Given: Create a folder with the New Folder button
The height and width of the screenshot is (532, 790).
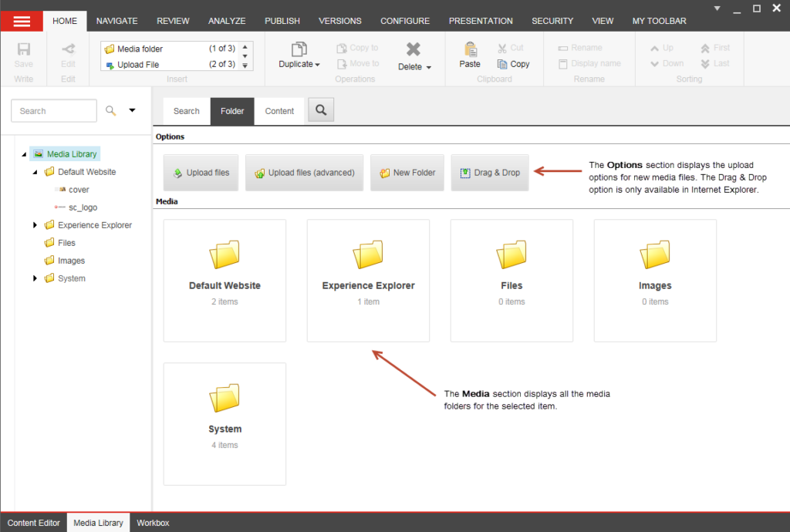Looking at the screenshot, I should (x=407, y=172).
